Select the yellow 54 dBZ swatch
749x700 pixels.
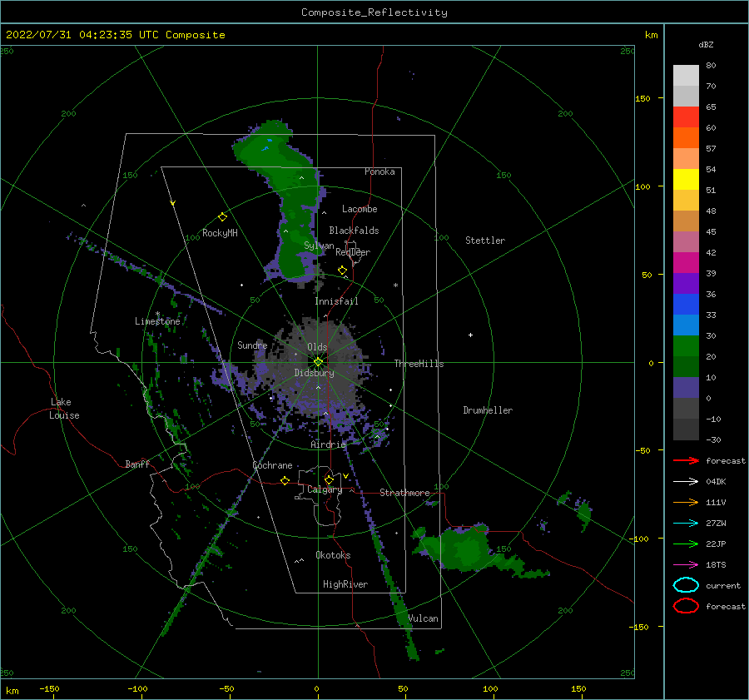click(686, 179)
